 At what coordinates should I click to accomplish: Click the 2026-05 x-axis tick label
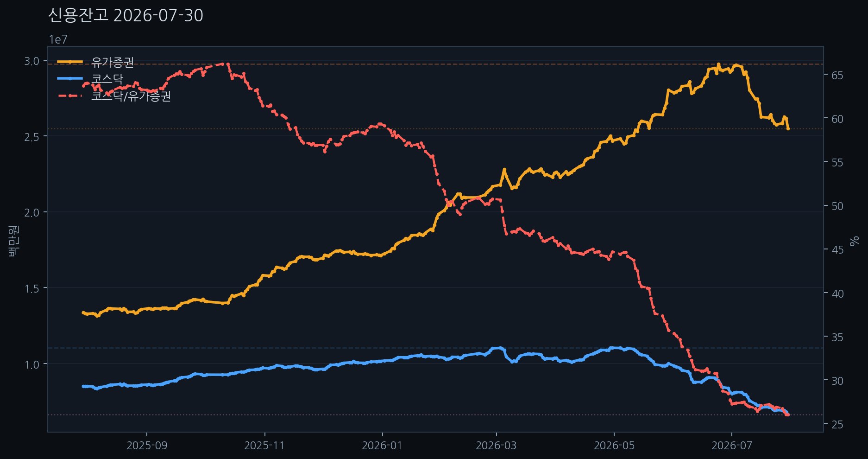pyautogui.click(x=614, y=446)
